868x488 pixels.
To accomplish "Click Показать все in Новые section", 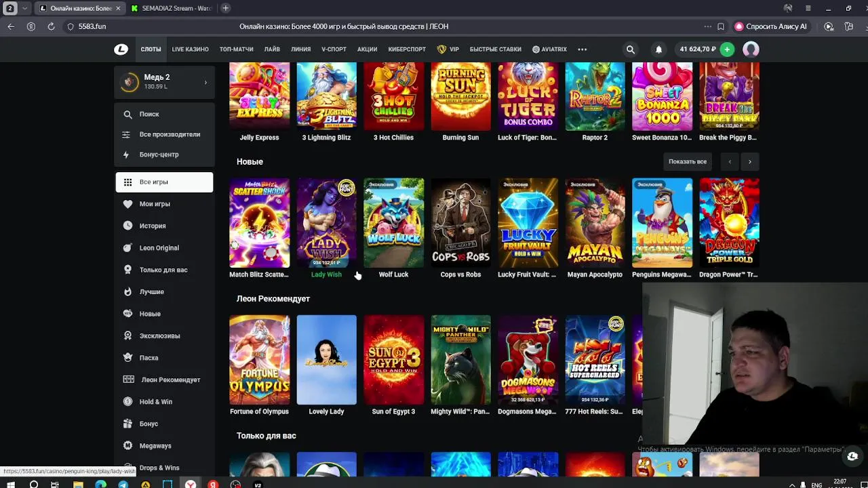I will [688, 161].
